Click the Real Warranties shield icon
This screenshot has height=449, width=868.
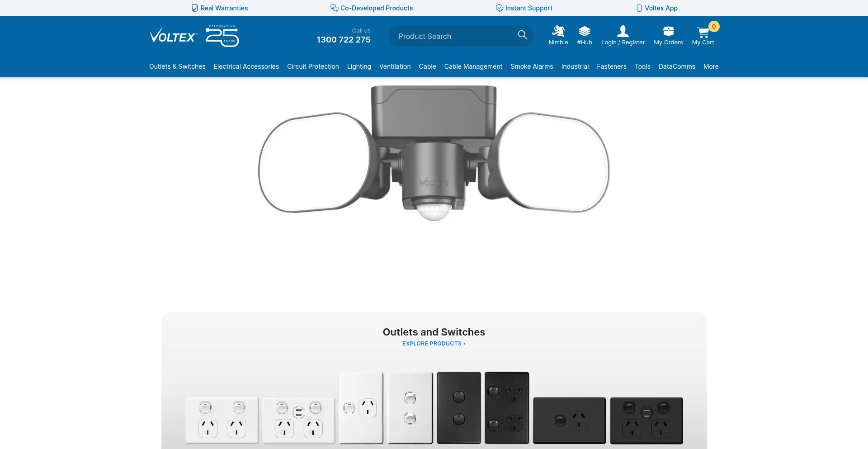(x=194, y=8)
